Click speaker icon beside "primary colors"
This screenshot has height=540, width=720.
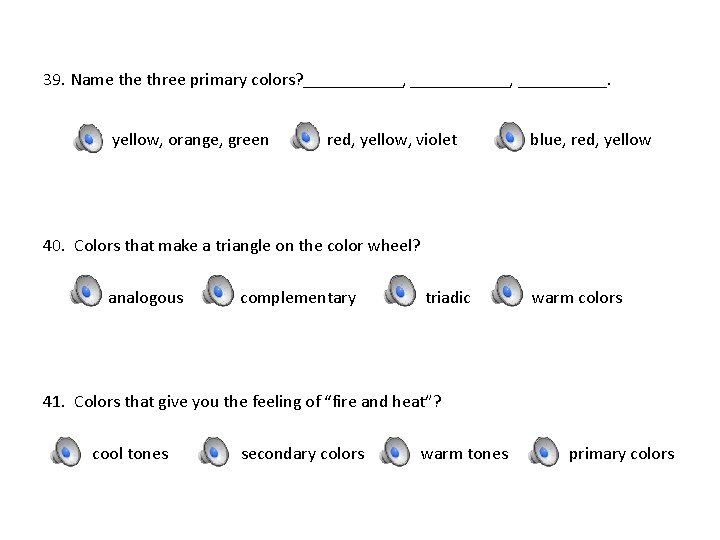coord(544,452)
